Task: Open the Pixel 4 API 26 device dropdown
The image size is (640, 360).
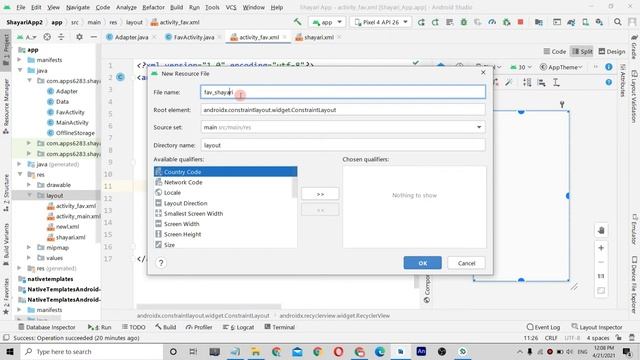Action: pyautogui.click(x=381, y=22)
